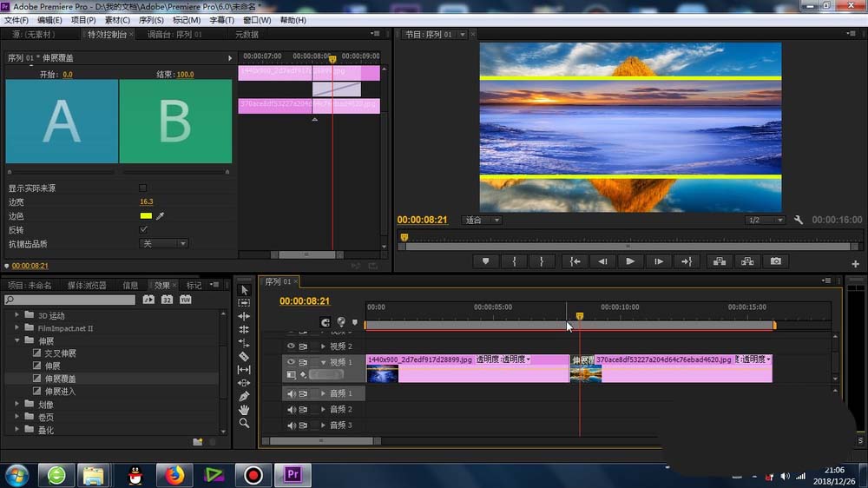Select the Rolling Edit tool
This screenshot has height=488, width=868.
244,330
